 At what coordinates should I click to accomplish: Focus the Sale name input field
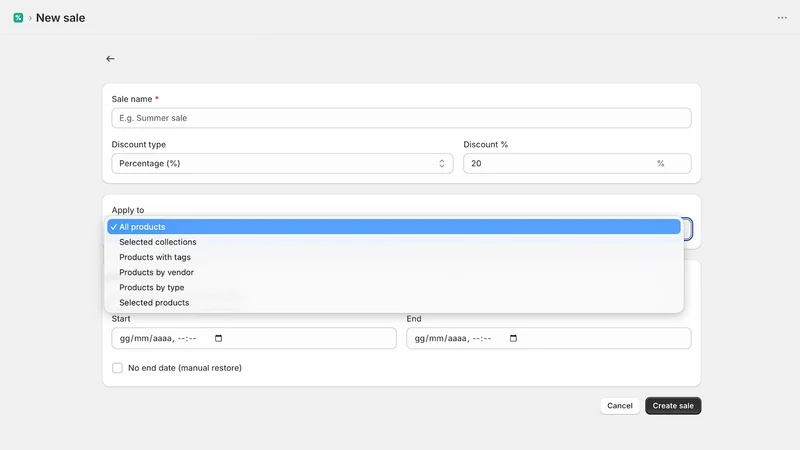(x=402, y=118)
